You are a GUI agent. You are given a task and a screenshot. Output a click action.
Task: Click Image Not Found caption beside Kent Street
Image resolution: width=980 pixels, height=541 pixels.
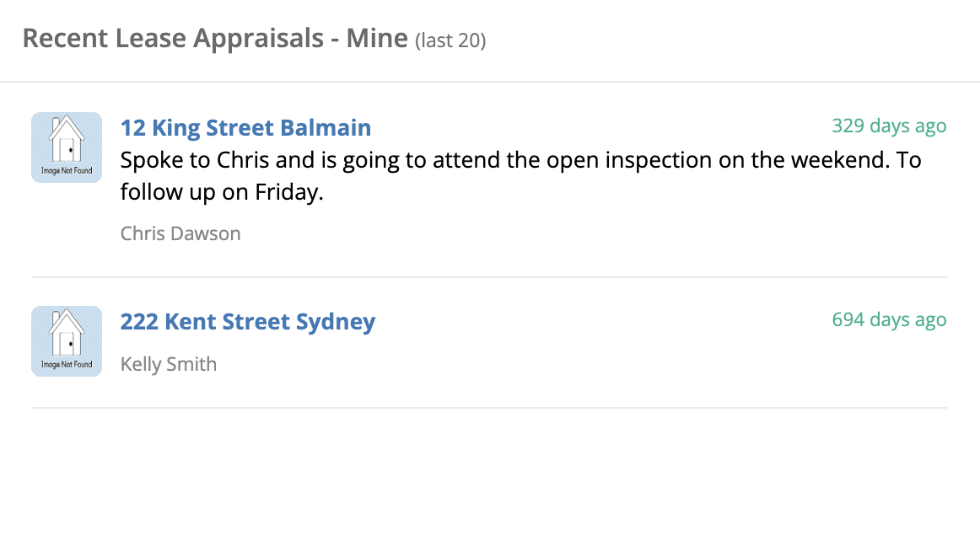pos(67,364)
